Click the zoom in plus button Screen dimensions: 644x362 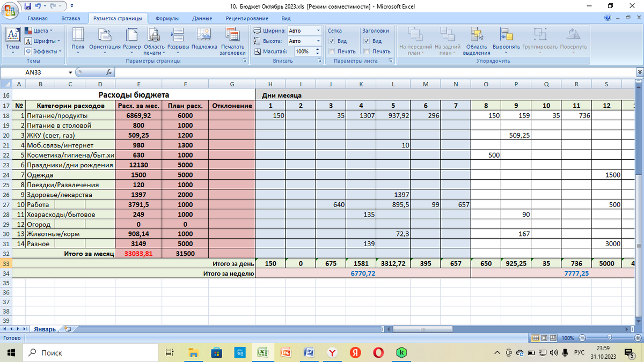[638, 338]
